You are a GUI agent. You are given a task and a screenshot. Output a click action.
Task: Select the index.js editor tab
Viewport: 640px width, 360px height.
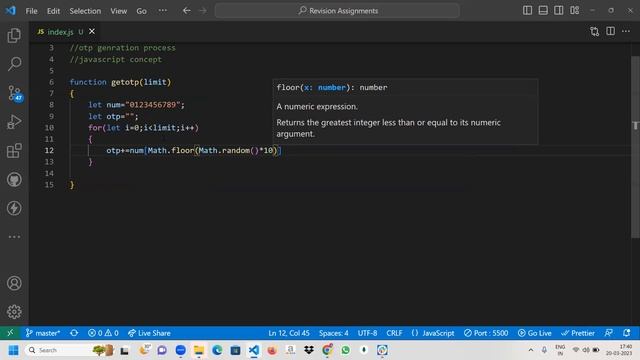coord(60,31)
